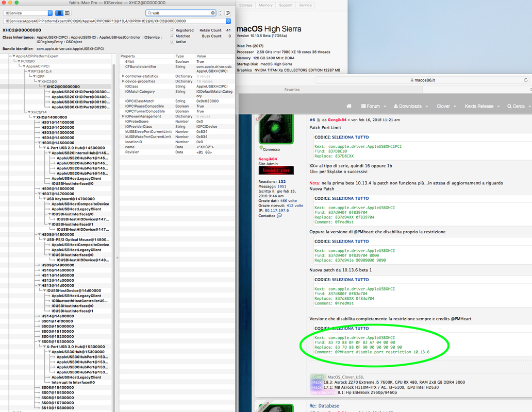The image size is (532, 412).
Task: Click the post icon next to #6
Action: click(319, 119)
